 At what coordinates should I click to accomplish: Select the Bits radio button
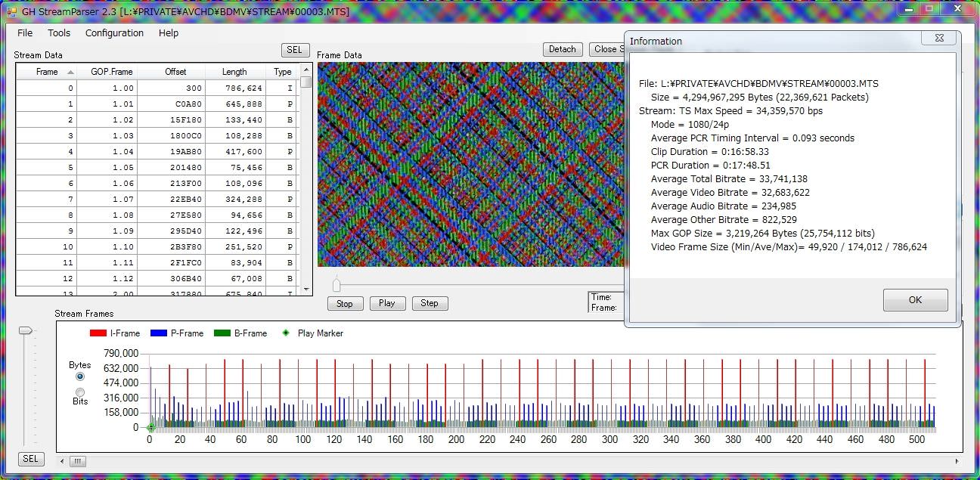(80, 392)
